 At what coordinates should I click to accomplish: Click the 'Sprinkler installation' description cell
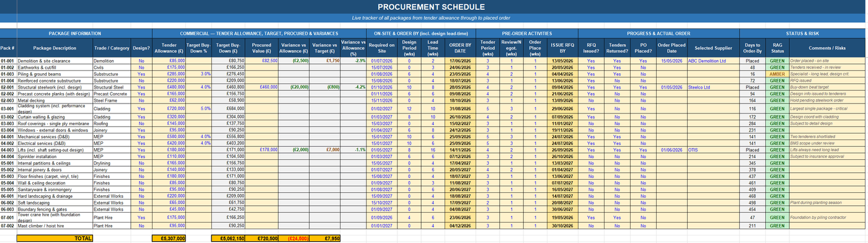54,156
